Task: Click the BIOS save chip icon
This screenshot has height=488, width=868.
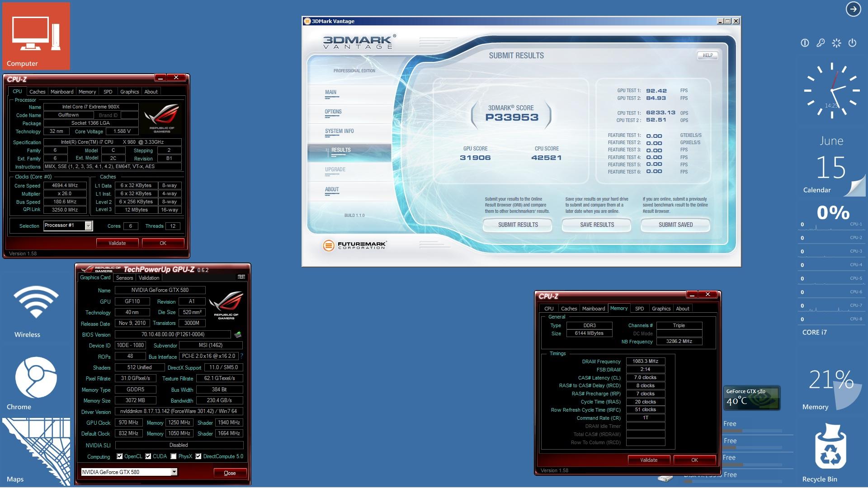Action: (238, 334)
